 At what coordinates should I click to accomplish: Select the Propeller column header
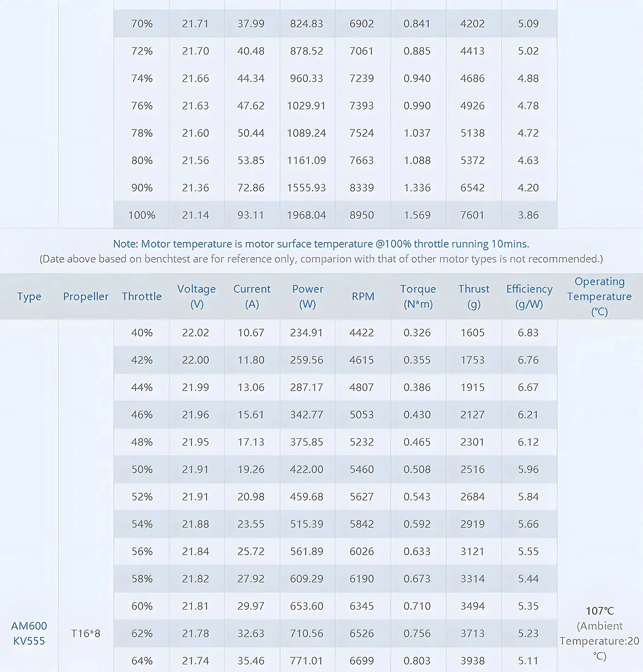(86, 297)
